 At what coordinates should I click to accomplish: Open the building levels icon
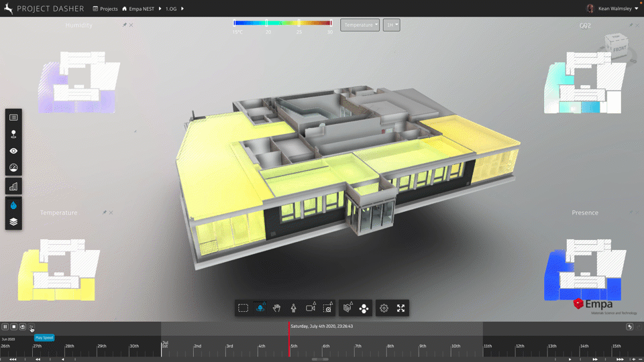(x=13, y=186)
